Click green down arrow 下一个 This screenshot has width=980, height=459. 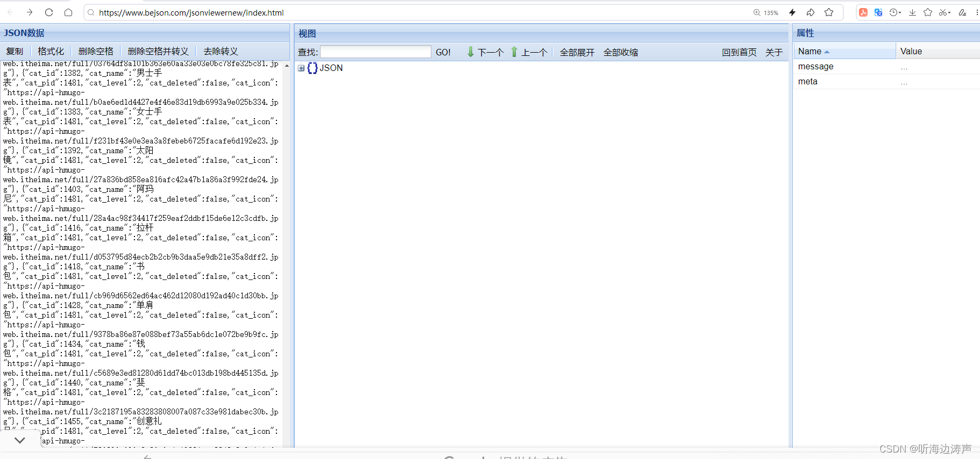(x=485, y=52)
